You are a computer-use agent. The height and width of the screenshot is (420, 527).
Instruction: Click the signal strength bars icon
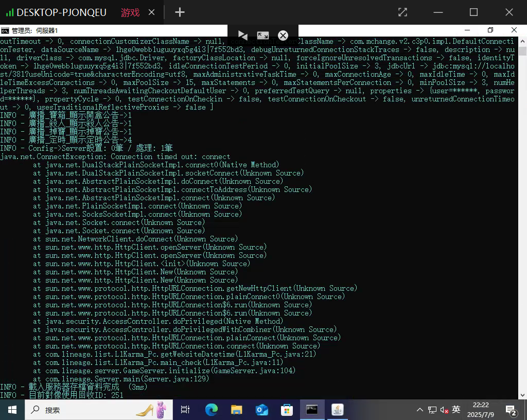[9, 13]
